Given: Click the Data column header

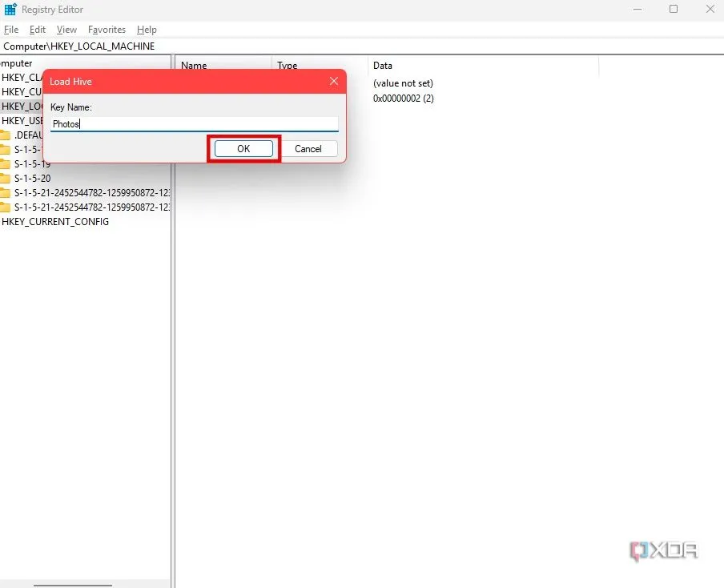Looking at the screenshot, I should (483, 65).
